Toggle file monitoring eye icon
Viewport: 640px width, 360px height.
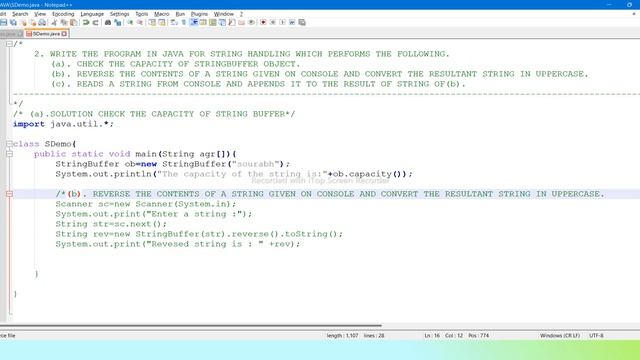pos(251,22)
